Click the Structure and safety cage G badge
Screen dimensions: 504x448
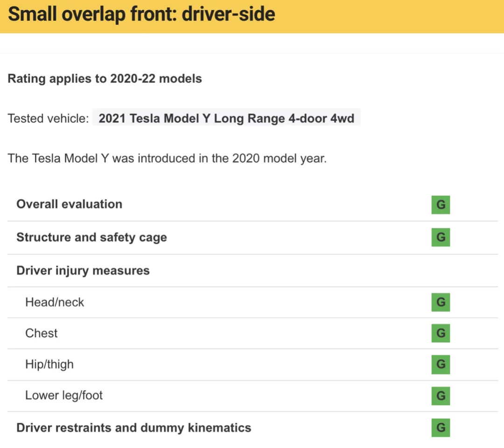coord(441,237)
